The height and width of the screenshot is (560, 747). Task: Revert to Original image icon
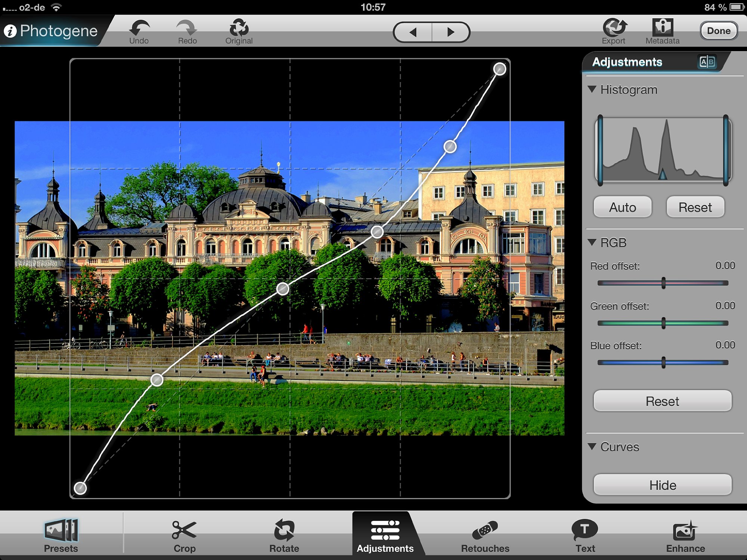[x=239, y=28]
